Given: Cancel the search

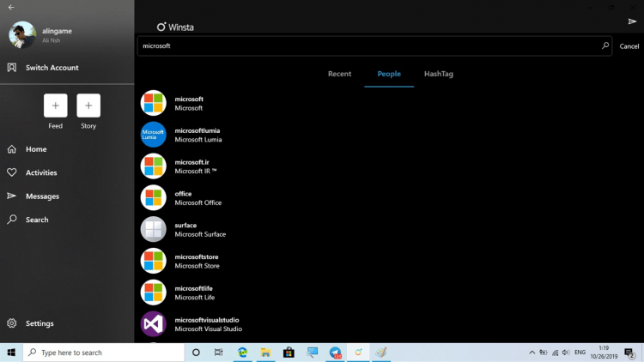Looking at the screenshot, I should 629,46.
